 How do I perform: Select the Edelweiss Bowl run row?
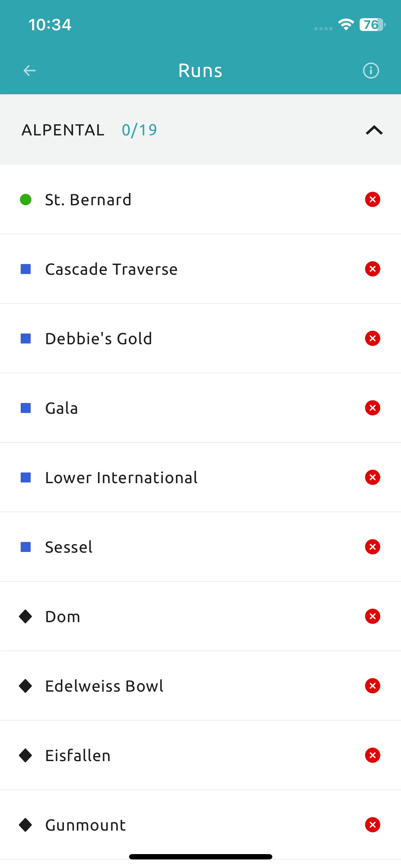[200, 686]
